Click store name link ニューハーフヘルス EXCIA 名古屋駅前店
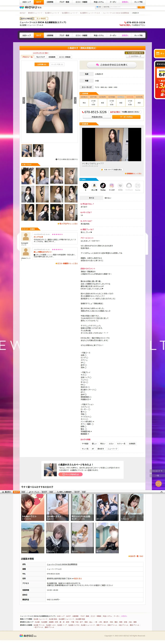Viewport: 165px width, 644px height. pyautogui.click(x=62, y=564)
